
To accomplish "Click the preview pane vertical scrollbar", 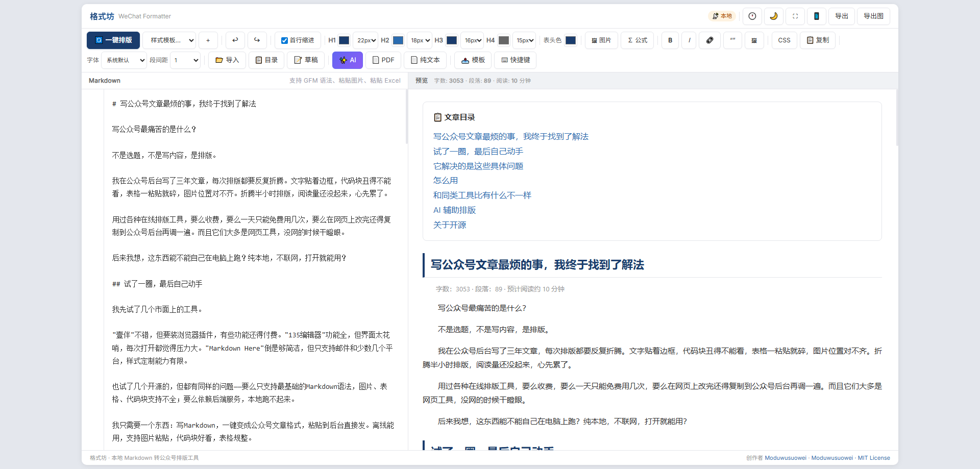I will click(x=896, y=117).
